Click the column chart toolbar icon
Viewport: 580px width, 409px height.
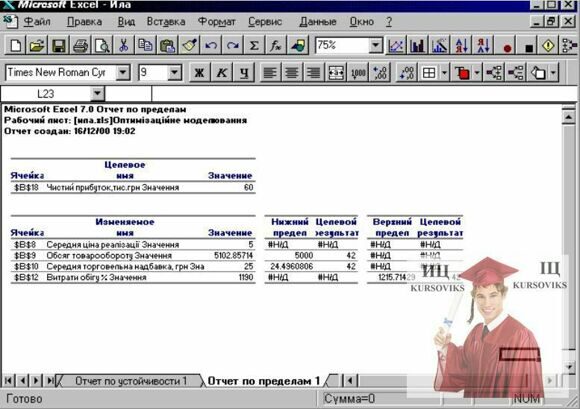click(417, 46)
